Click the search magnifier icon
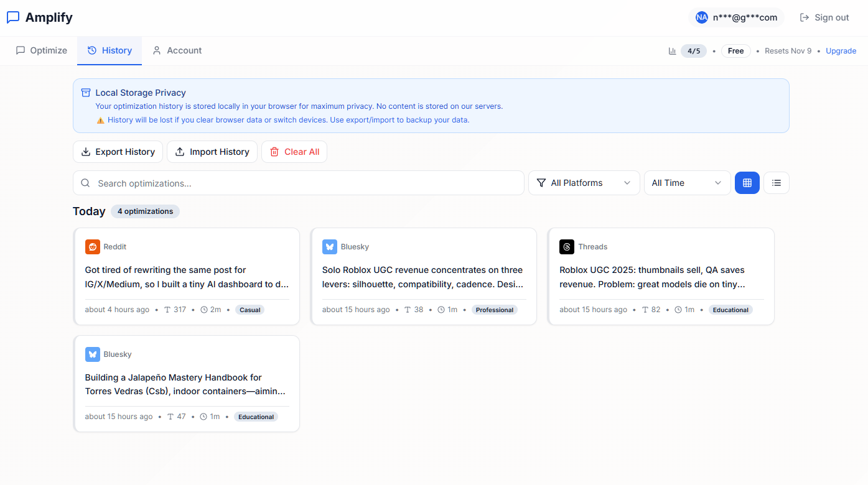 pos(85,183)
